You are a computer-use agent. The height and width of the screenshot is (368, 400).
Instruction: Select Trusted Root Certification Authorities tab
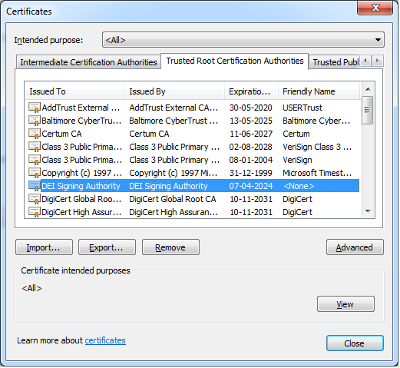235,61
